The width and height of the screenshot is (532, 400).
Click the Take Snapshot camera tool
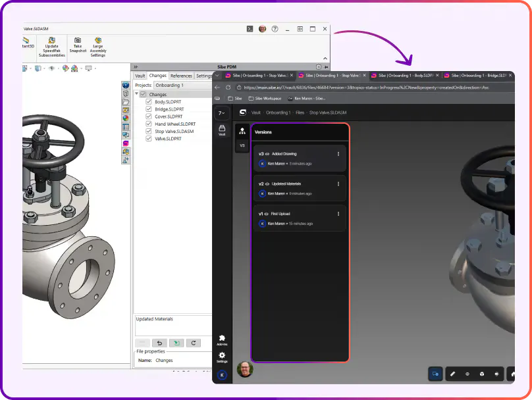pyautogui.click(x=78, y=45)
